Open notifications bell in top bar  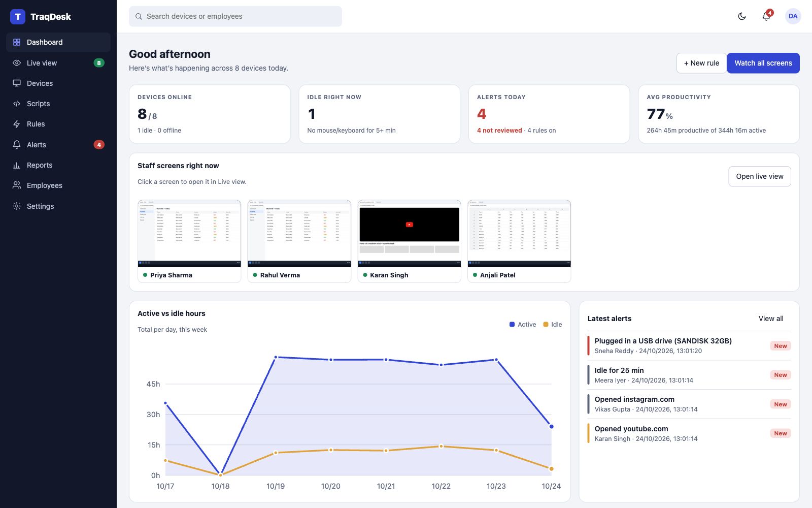click(x=766, y=16)
